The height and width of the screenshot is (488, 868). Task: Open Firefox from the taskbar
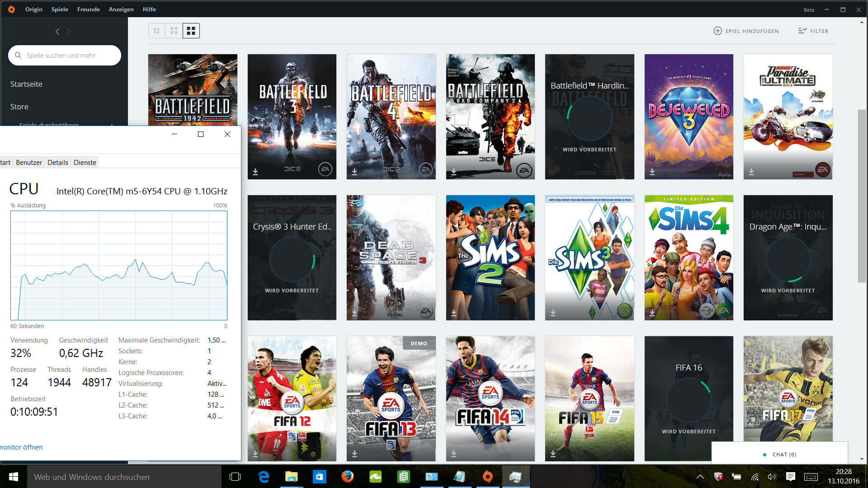pyautogui.click(x=347, y=477)
